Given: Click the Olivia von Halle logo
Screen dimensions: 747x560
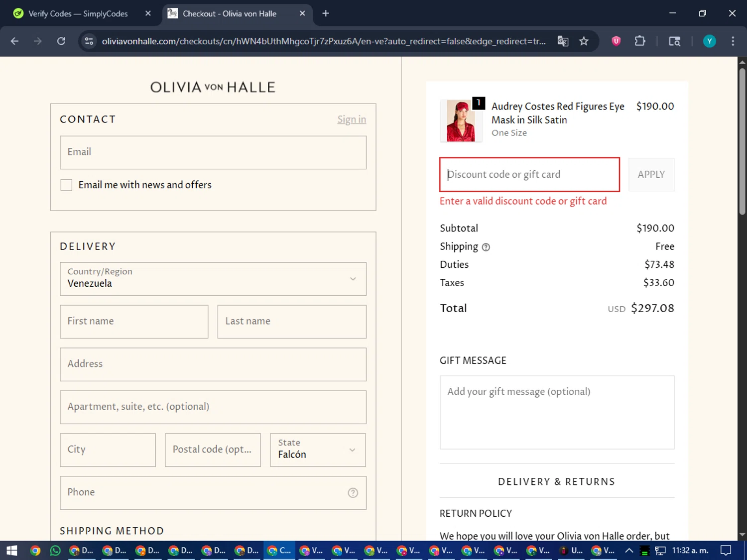Looking at the screenshot, I should click(213, 87).
